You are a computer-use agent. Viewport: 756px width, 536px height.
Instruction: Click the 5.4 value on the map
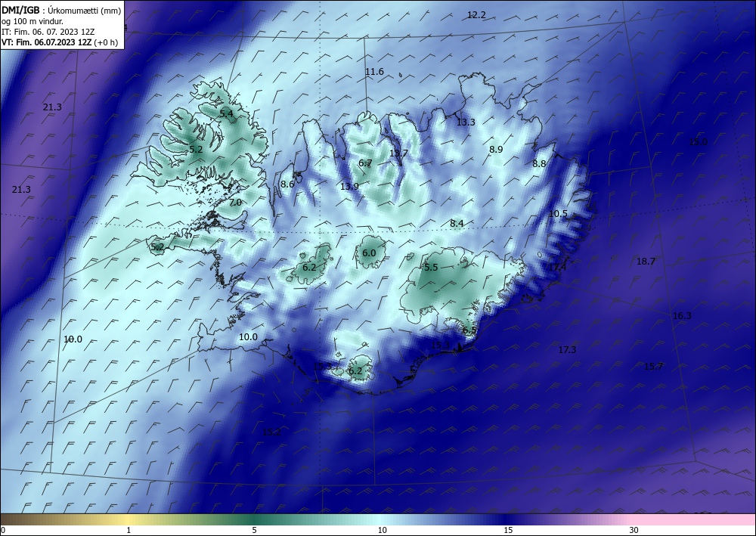[226, 114]
